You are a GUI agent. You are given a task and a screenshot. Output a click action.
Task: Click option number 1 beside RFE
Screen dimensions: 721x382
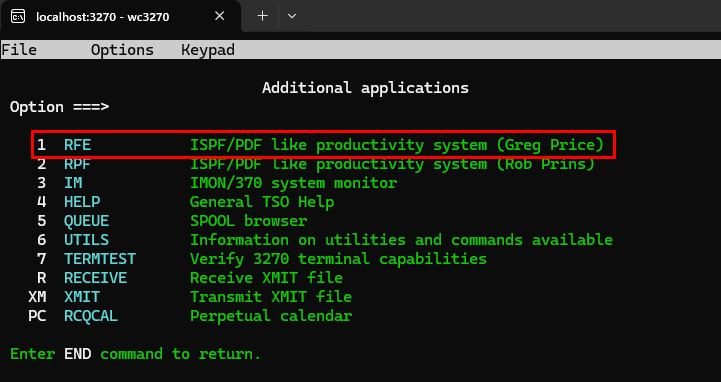(41, 145)
